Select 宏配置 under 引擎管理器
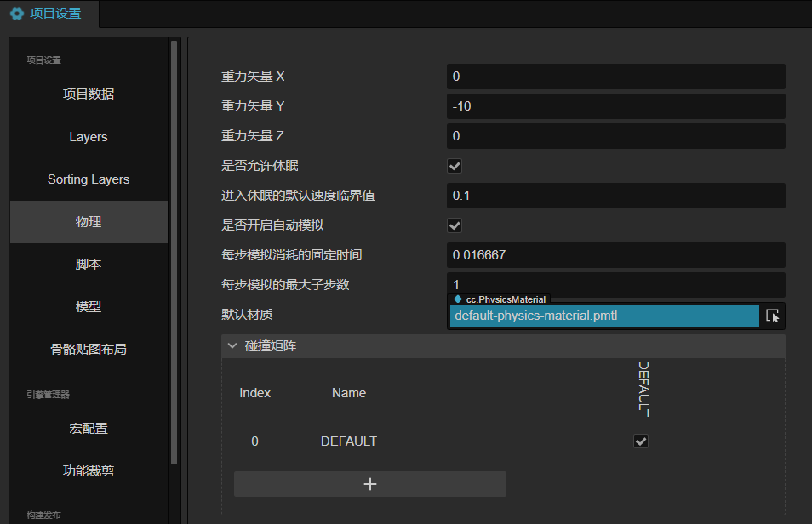This screenshot has width=812, height=524. tap(89, 428)
